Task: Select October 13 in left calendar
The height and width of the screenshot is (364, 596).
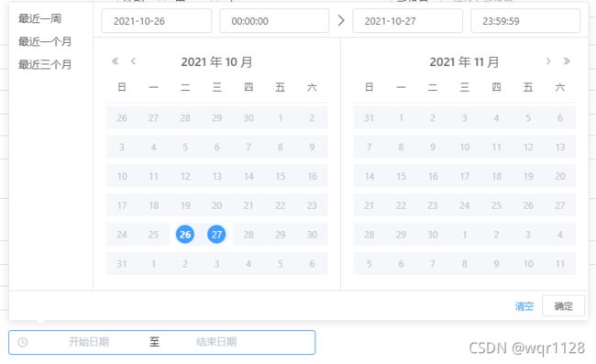Action: coord(216,176)
